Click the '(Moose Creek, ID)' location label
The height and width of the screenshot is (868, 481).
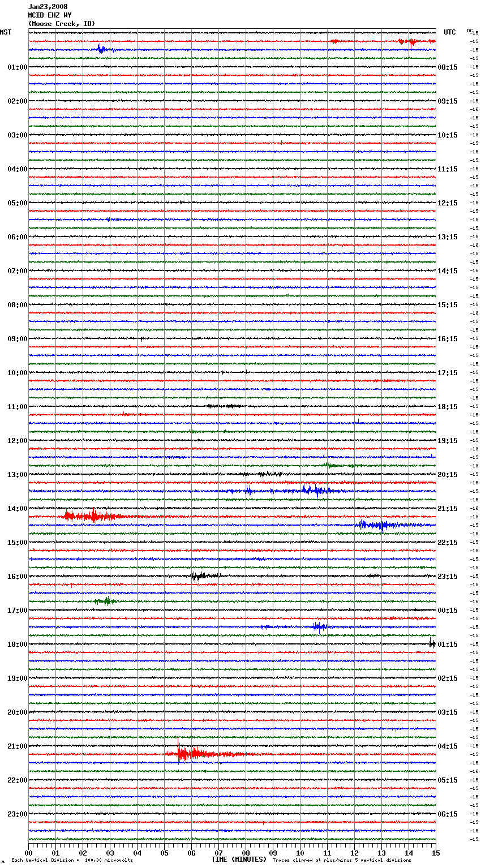tap(62, 24)
